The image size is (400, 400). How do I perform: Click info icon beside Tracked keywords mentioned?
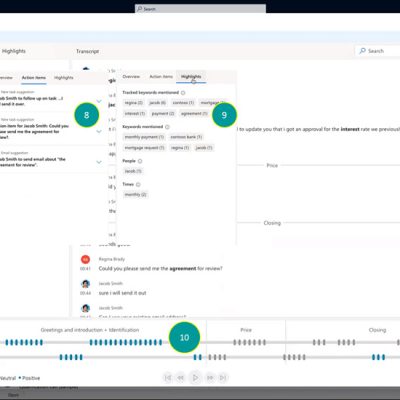point(183,93)
